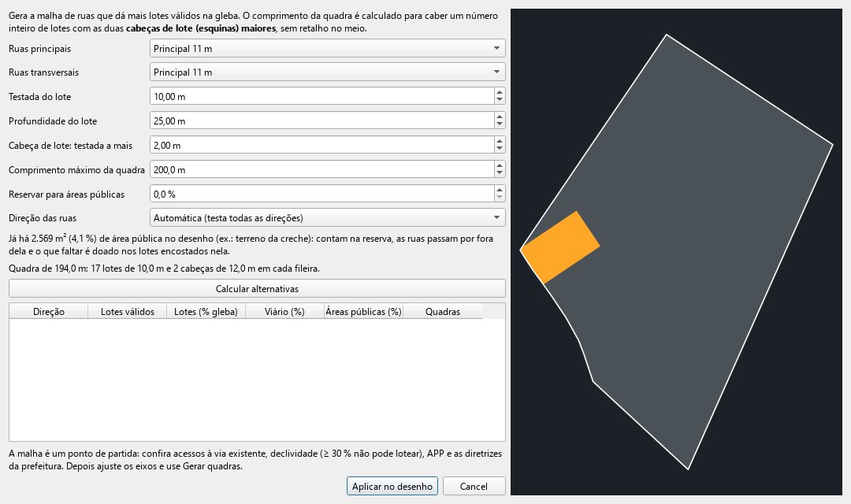Viewport: 851px width, 504px height.
Task: Click the Reservar para áreas públicas field
Action: (x=321, y=195)
